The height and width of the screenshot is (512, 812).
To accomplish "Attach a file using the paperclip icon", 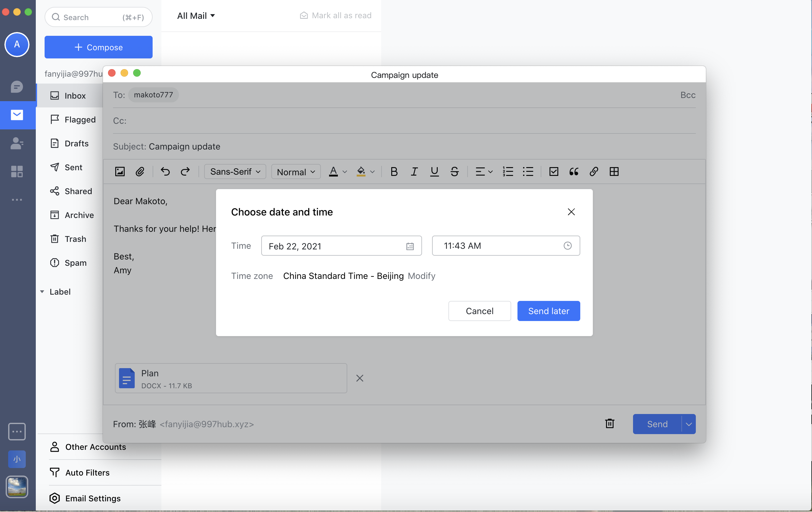I will 140,172.
